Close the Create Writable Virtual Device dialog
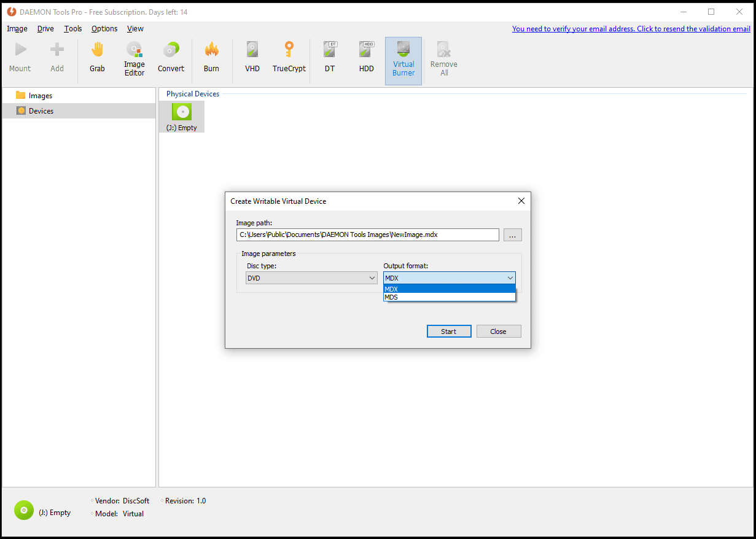Image resolution: width=756 pixels, height=539 pixels. pyautogui.click(x=521, y=201)
